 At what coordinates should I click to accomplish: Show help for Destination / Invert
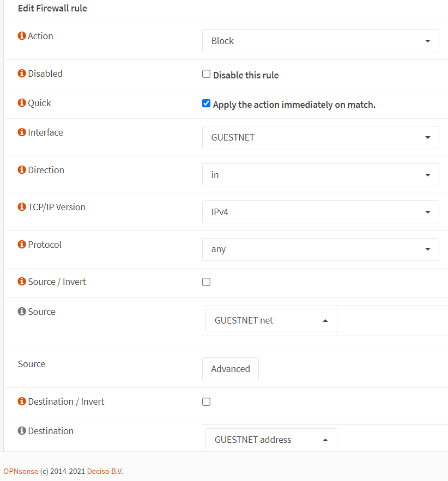[22, 401]
